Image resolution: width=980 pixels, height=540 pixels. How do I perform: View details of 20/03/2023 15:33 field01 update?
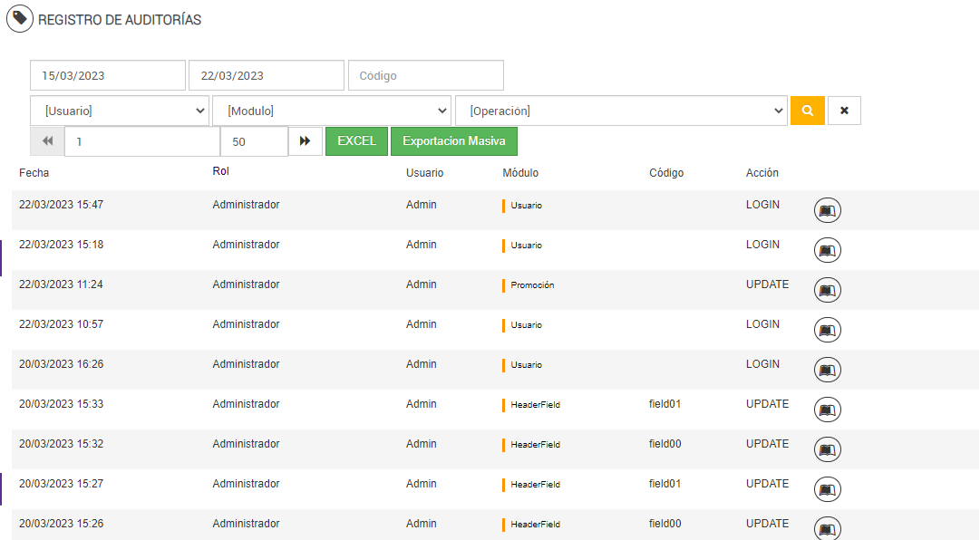click(827, 410)
